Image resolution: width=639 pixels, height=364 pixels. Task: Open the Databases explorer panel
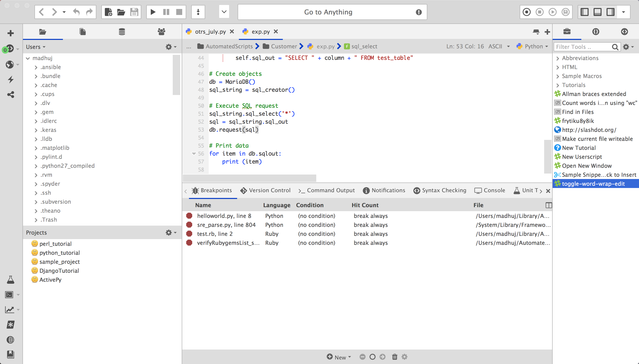click(122, 32)
